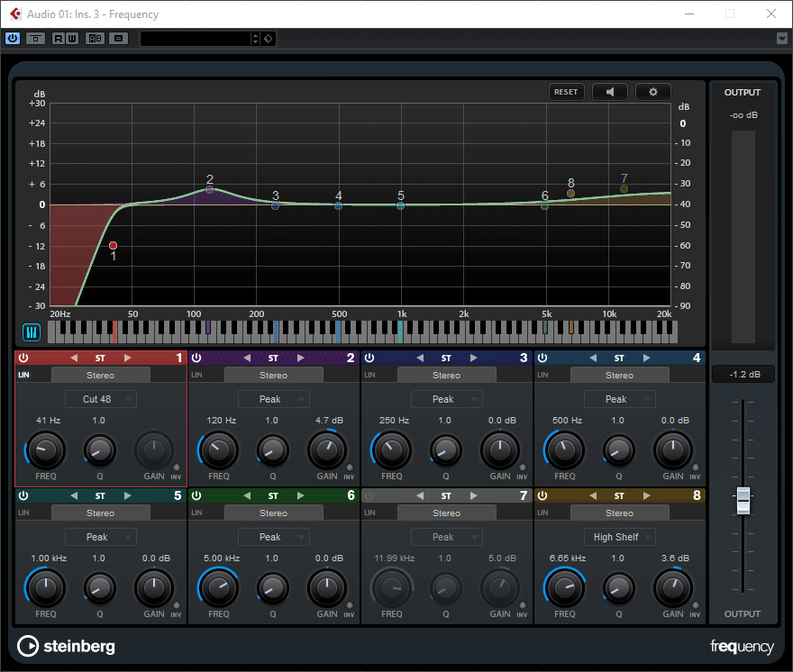Select the Stereo tab of band 2
Viewport: 793px width, 672px height.
pos(274,376)
